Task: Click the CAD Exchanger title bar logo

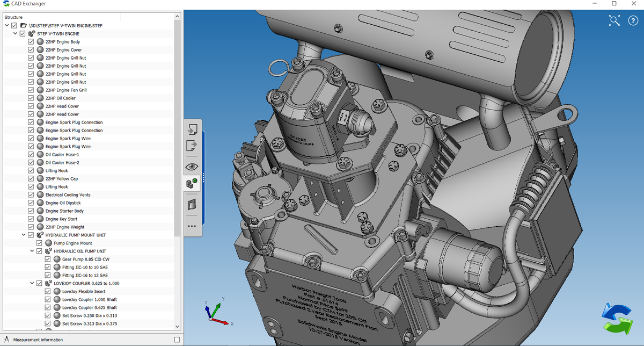Action: [x=6, y=4]
